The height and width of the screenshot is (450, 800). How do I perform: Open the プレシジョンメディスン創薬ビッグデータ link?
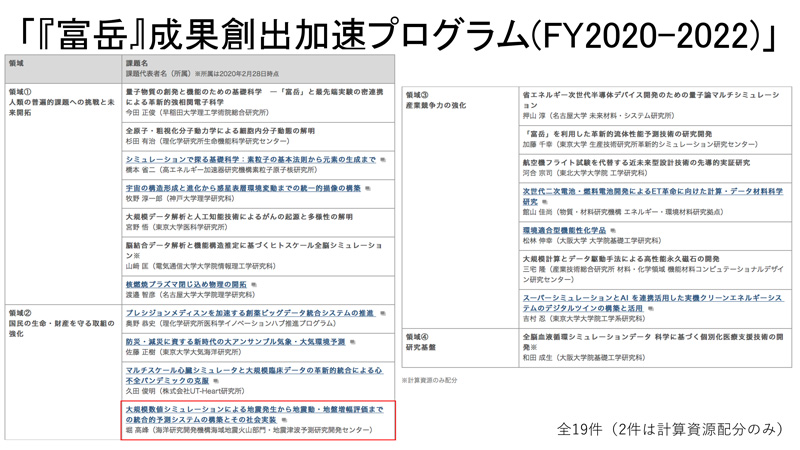[251, 313]
